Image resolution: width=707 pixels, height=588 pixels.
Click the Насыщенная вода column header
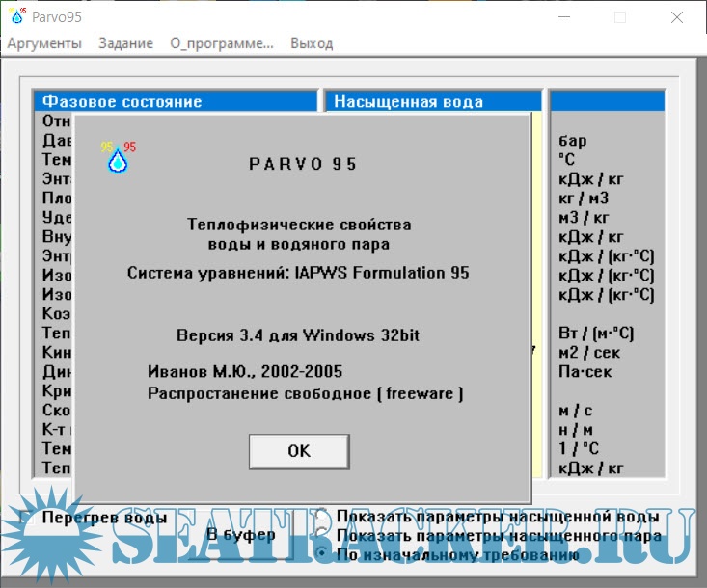[x=429, y=101]
